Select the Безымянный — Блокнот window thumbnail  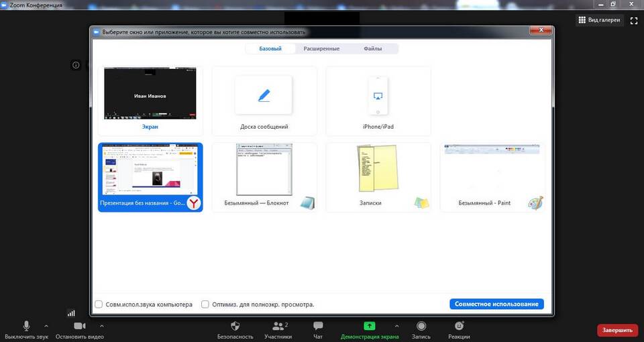tap(264, 177)
